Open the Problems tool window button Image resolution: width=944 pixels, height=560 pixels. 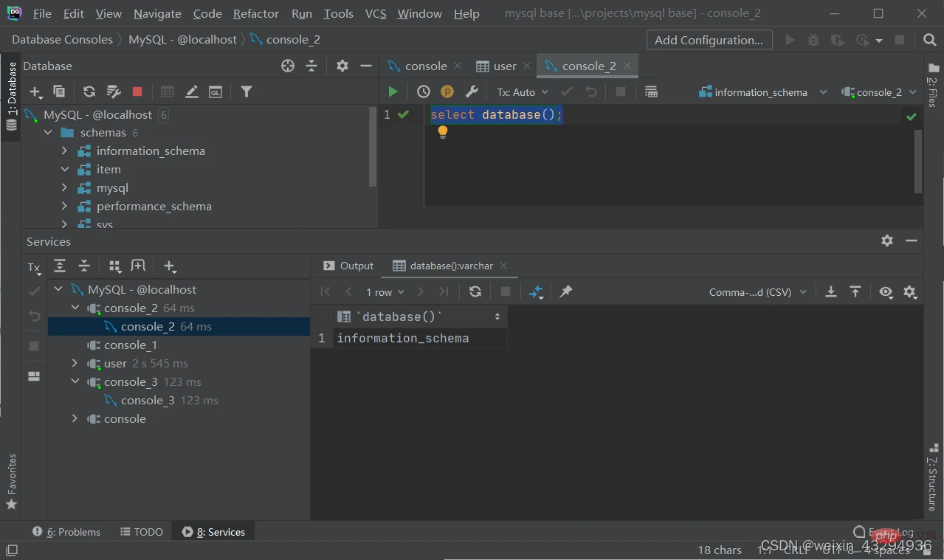66,531
